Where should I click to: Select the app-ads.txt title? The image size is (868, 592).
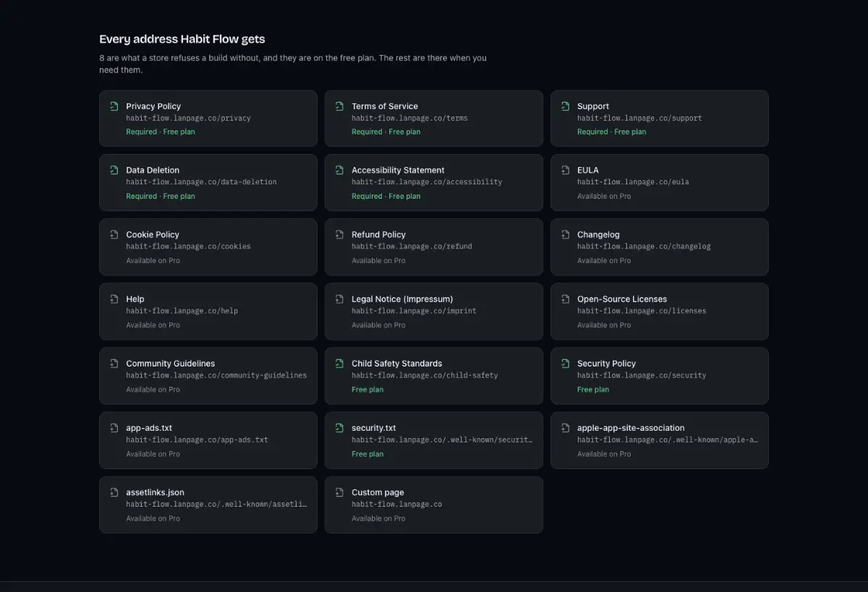coord(149,428)
